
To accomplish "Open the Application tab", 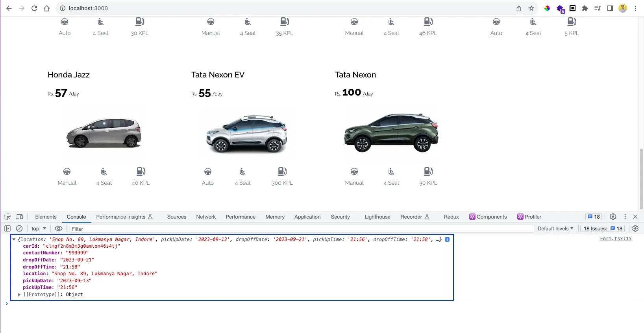I will (307, 217).
